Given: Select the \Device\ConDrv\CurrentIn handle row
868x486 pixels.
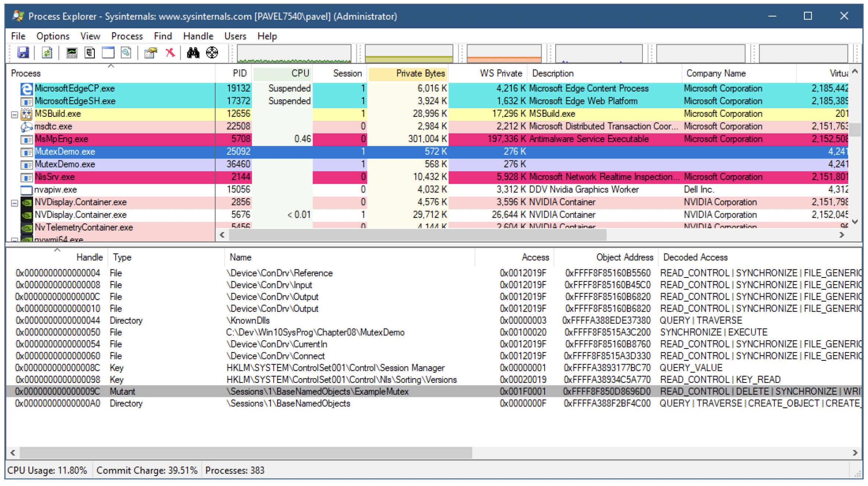Looking at the screenshot, I should pyautogui.click(x=434, y=344).
